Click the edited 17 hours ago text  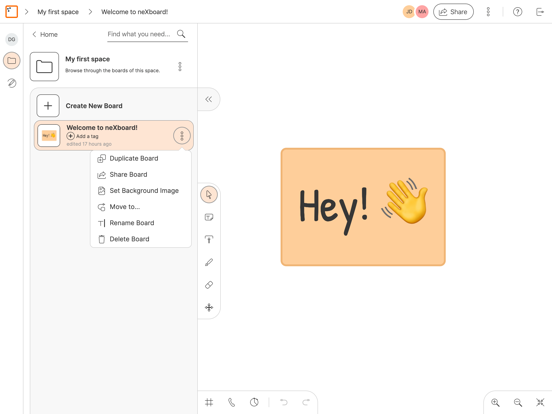click(x=89, y=144)
